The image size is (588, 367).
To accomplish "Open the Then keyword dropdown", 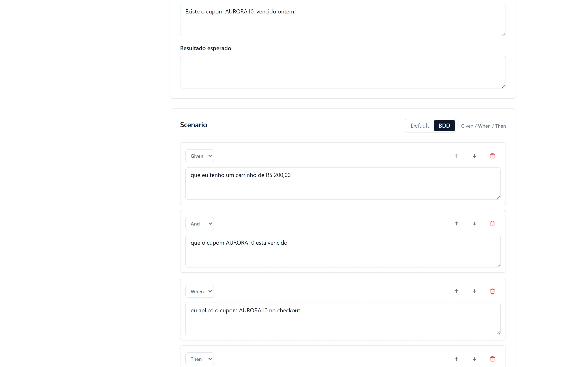I will 199,359.
